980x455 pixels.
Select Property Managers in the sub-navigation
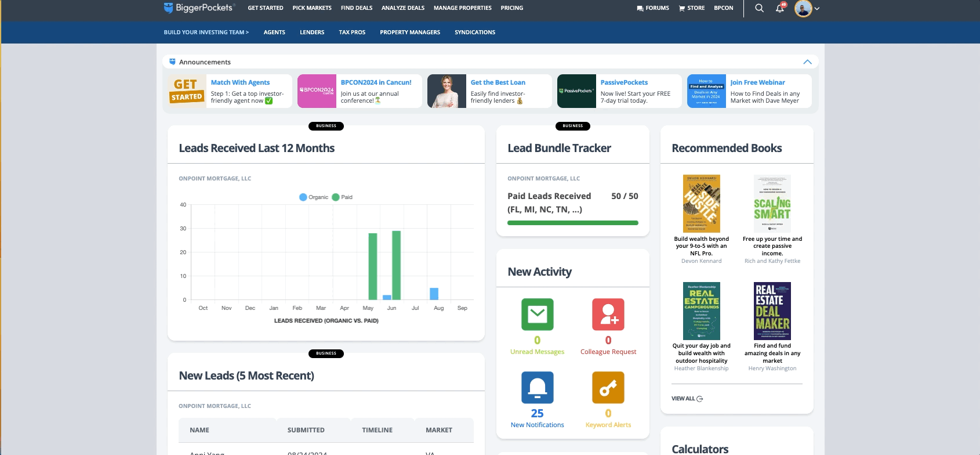click(409, 32)
